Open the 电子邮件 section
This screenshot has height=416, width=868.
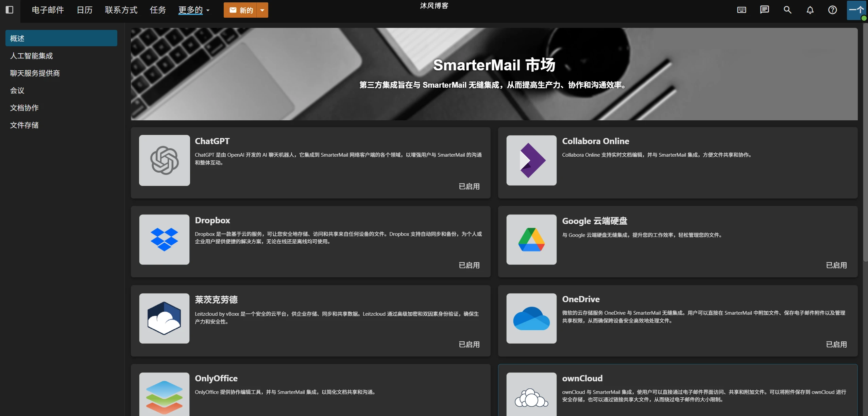tap(48, 10)
